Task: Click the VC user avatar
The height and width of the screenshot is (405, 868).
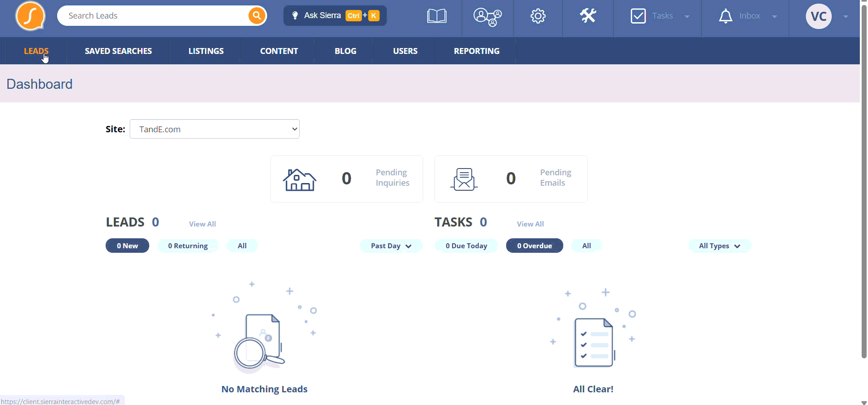Action: (x=819, y=16)
